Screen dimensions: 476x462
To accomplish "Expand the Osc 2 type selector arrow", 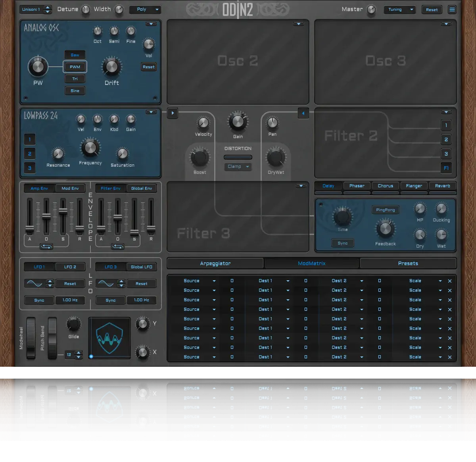I will click(x=299, y=24).
